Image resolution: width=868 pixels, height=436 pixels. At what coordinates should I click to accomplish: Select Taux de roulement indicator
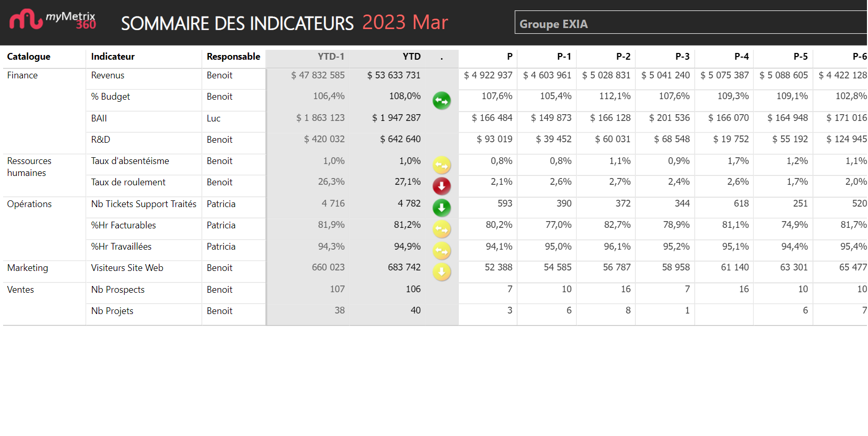point(128,182)
